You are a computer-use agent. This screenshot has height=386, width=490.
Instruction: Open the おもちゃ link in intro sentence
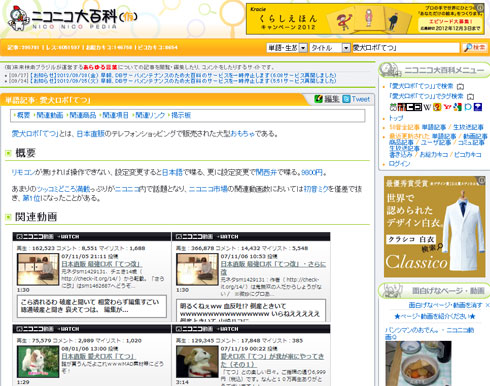[x=242, y=134]
